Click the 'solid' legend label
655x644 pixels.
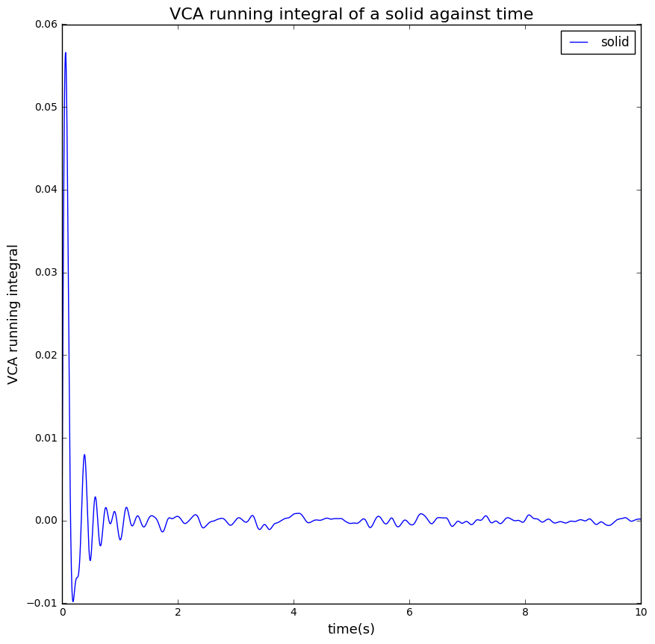(x=615, y=42)
